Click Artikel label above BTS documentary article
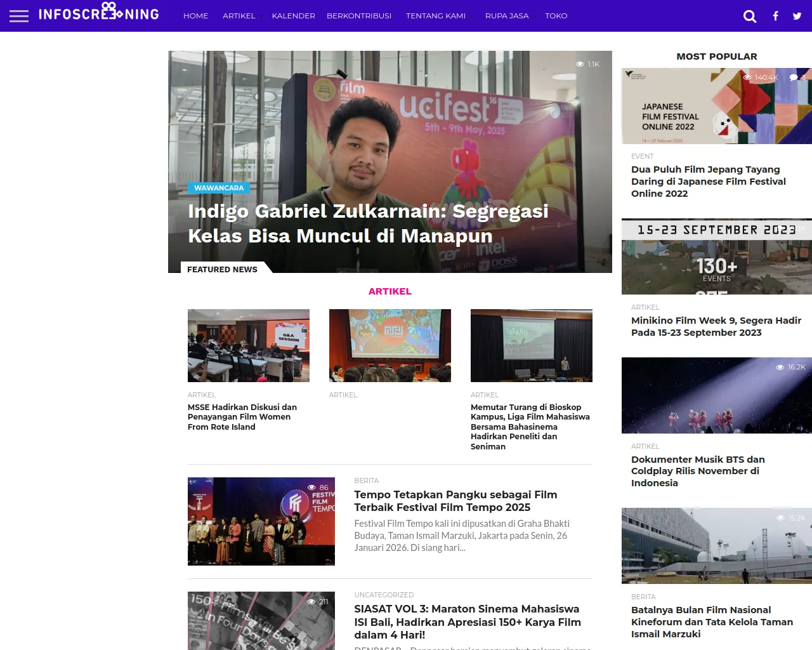Image resolution: width=812 pixels, height=650 pixels. [645, 446]
